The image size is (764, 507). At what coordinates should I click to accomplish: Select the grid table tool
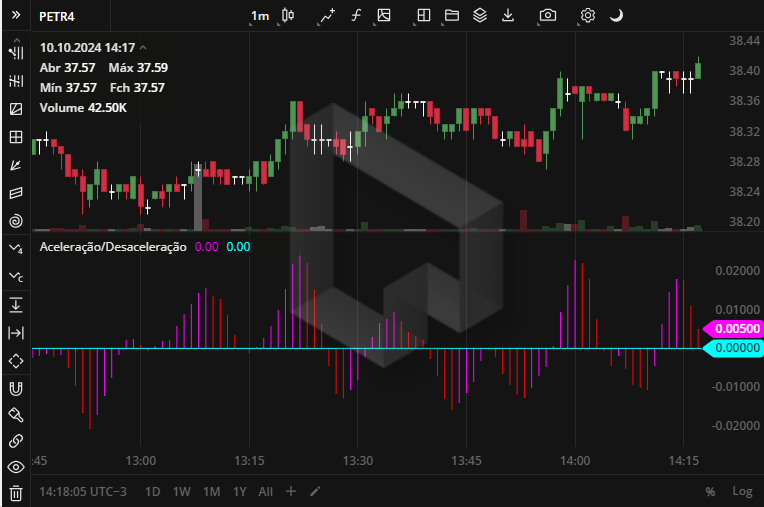[x=16, y=137]
